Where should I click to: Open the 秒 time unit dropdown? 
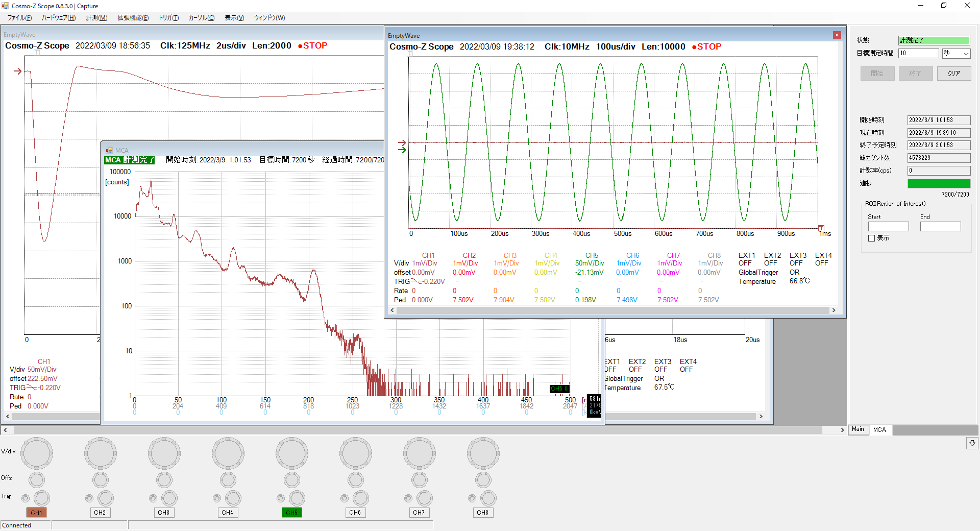[956, 54]
